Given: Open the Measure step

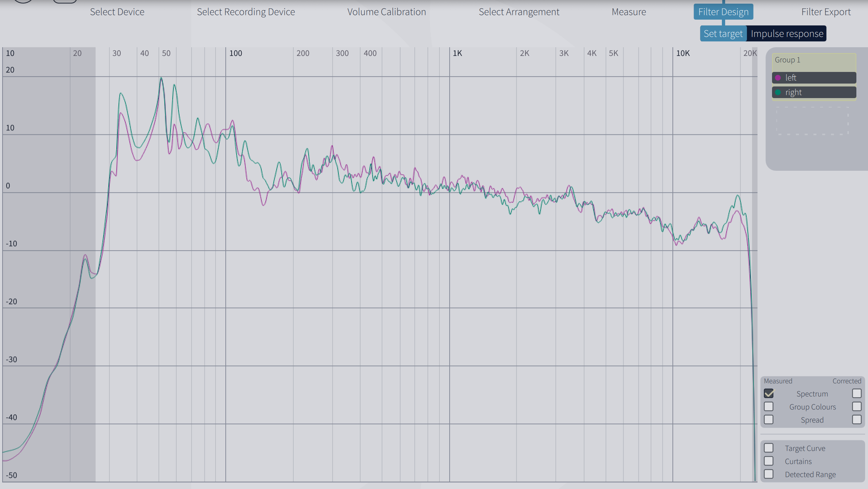Looking at the screenshot, I should click(x=629, y=12).
